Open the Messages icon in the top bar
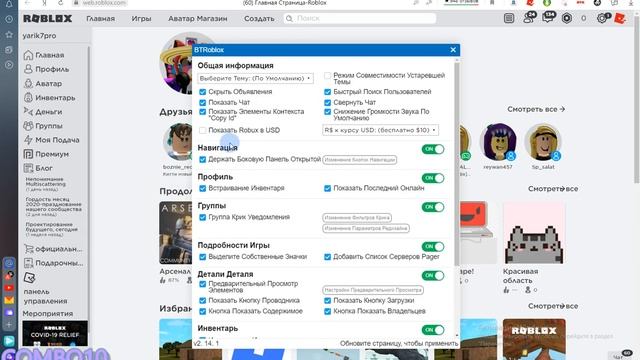 549,17
